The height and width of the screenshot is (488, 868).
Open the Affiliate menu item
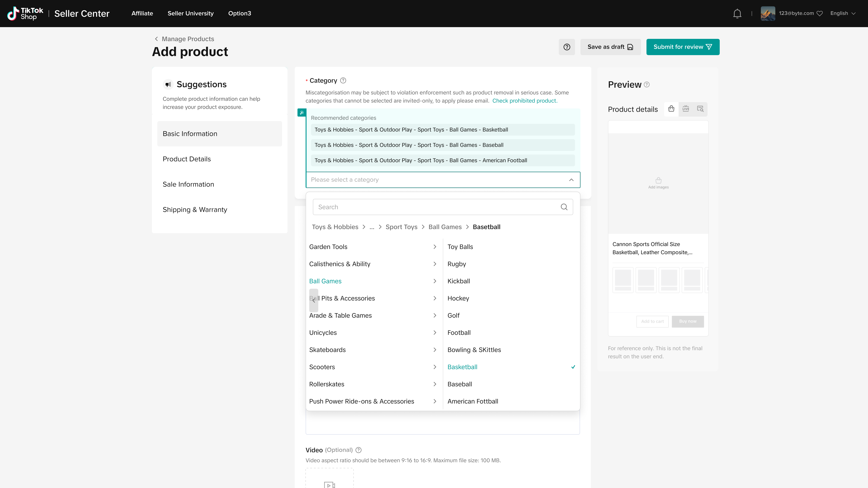[142, 13]
